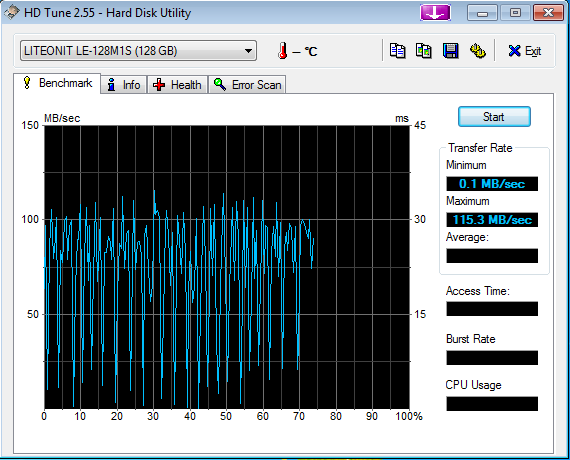Select the Error Scan tab

point(247,85)
